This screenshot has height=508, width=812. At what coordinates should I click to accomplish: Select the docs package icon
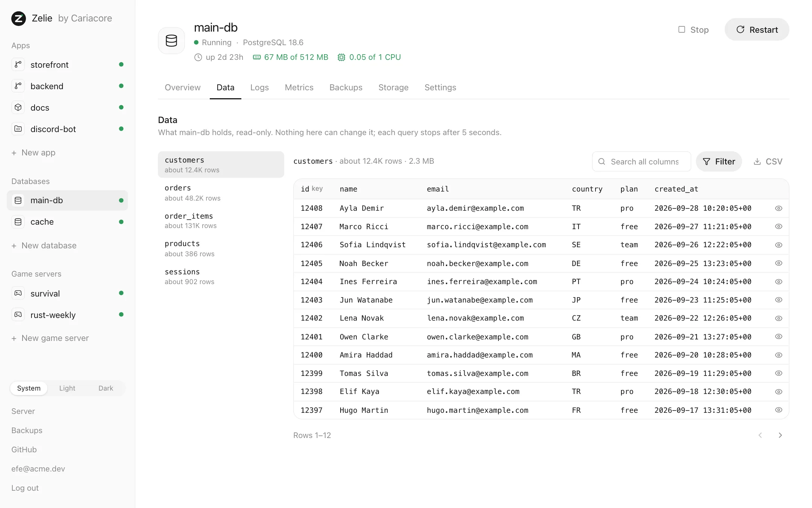click(18, 108)
